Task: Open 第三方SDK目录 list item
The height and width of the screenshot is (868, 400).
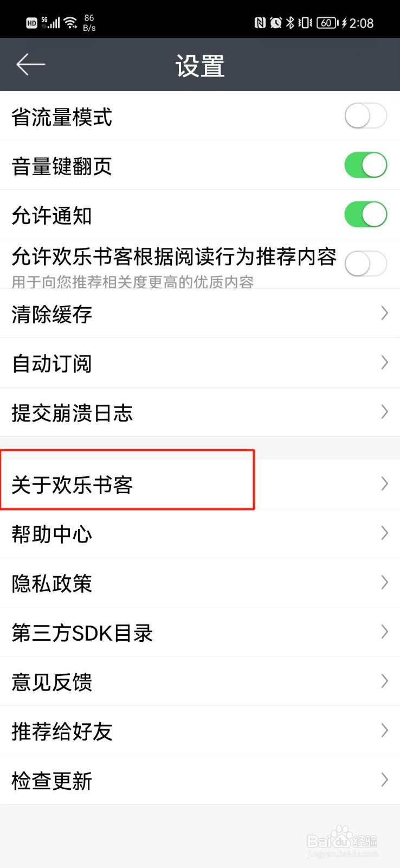Action: (x=200, y=632)
